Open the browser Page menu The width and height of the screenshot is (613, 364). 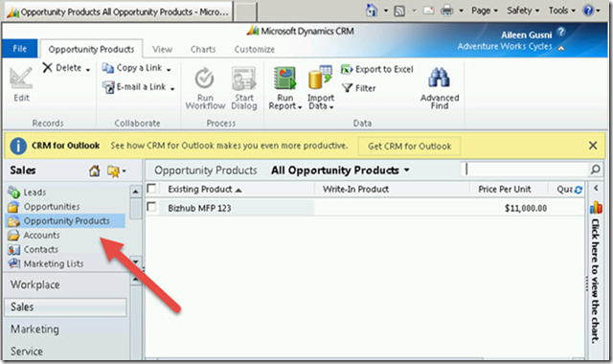click(485, 11)
